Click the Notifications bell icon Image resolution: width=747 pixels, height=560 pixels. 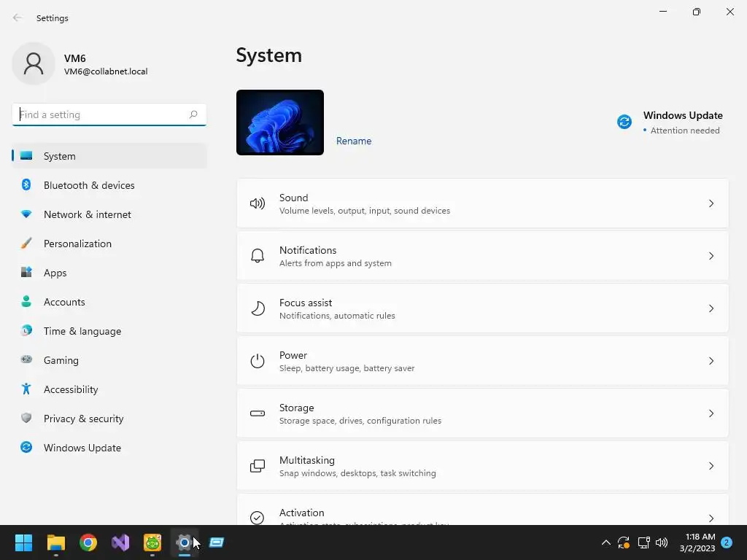pyautogui.click(x=258, y=256)
